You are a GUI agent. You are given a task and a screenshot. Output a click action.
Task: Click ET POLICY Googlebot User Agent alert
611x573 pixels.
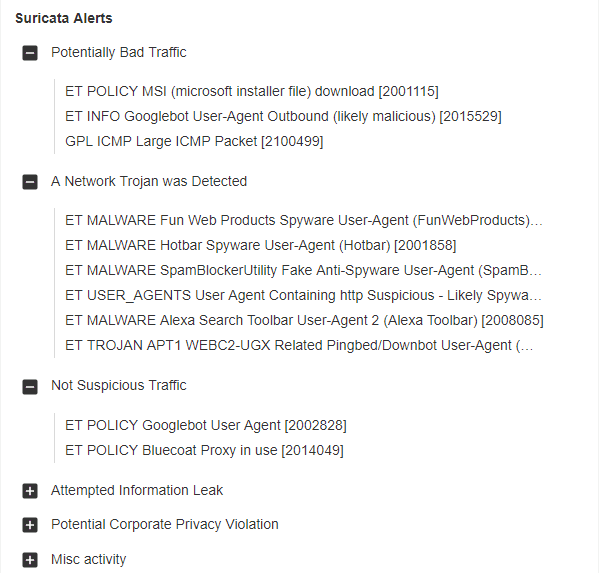click(x=205, y=425)
